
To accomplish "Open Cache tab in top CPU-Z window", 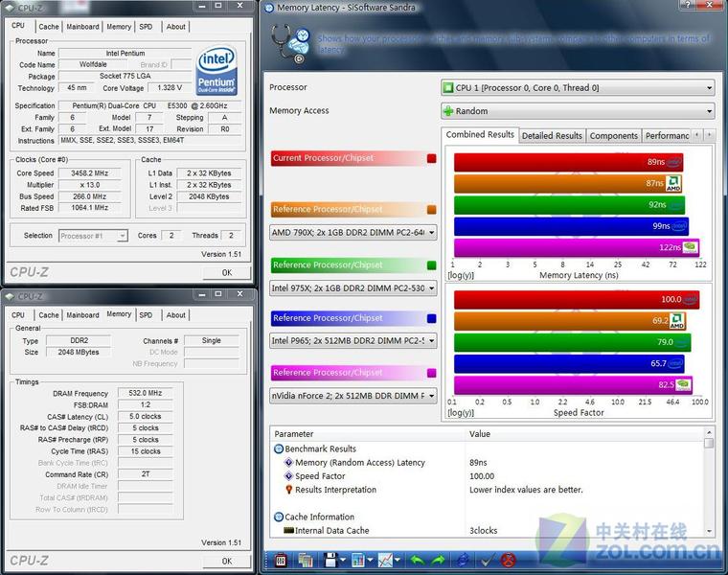I will 49,27.
